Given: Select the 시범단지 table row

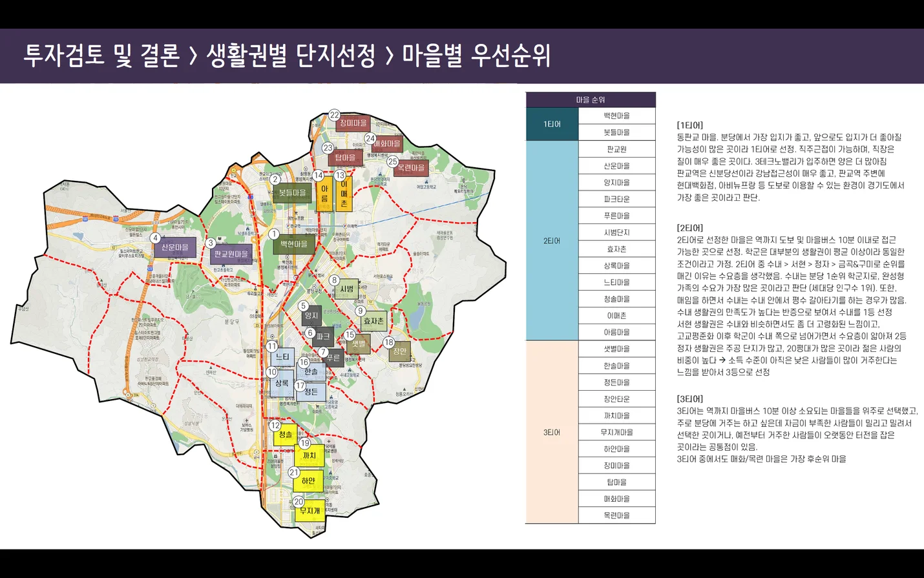Looking at the screenshot, I should pos(617,232).
